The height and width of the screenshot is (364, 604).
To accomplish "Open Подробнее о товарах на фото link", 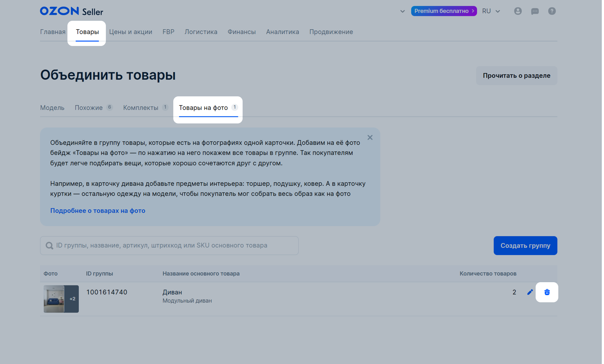I will (98, 211).
